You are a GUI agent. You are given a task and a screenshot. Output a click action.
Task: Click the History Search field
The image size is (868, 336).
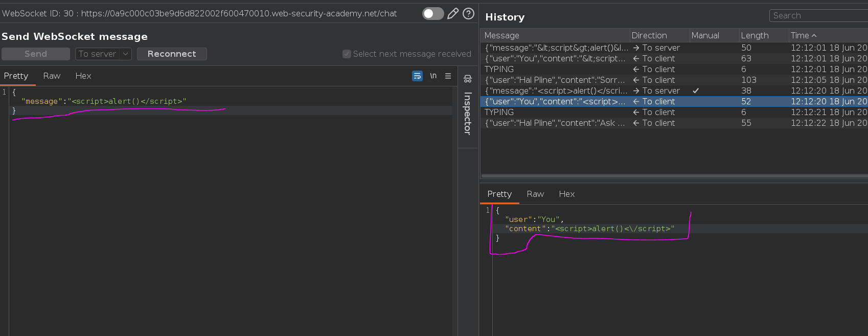point(818,16)
